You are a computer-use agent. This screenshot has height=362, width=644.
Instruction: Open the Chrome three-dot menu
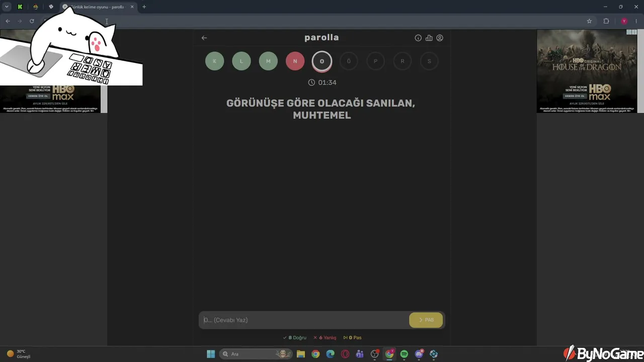(636, 21)
